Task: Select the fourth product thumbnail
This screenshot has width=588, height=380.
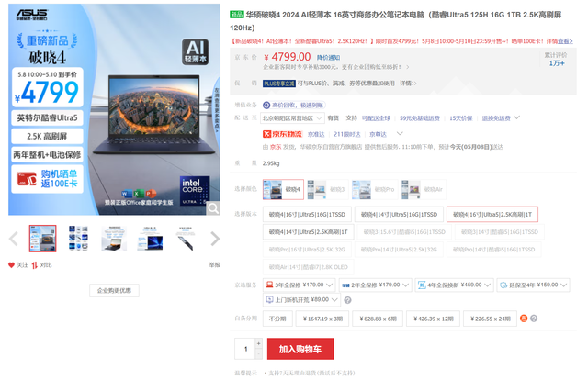Action: click(x=150, y=239)
